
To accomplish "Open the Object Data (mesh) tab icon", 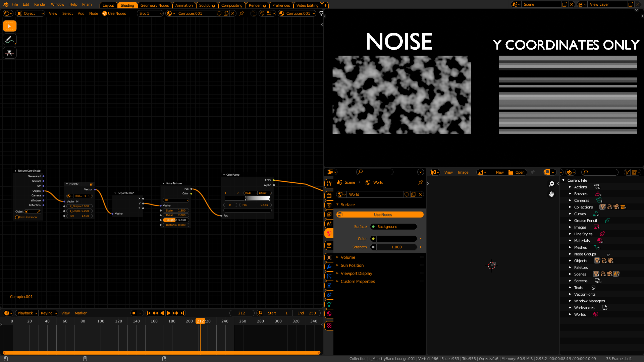I will (329, 304).
